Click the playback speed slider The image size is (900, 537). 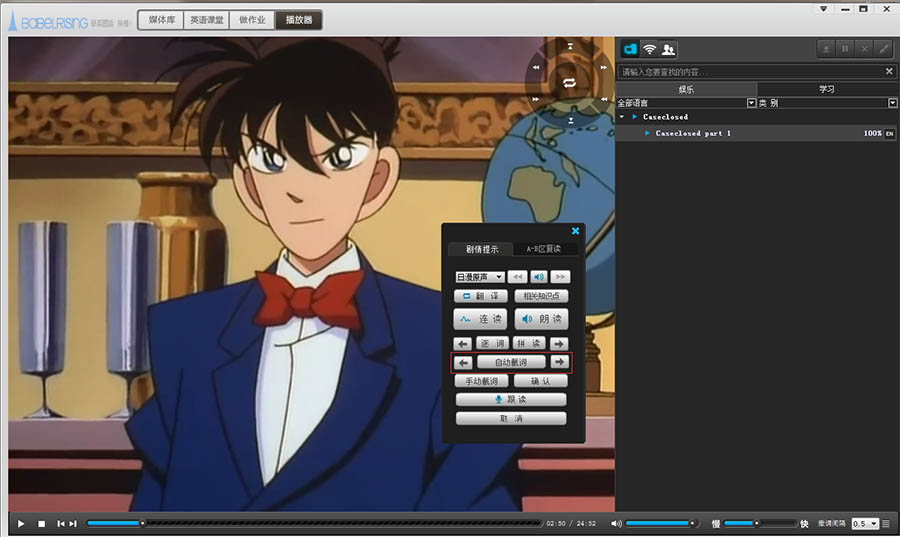pos(760,523)
